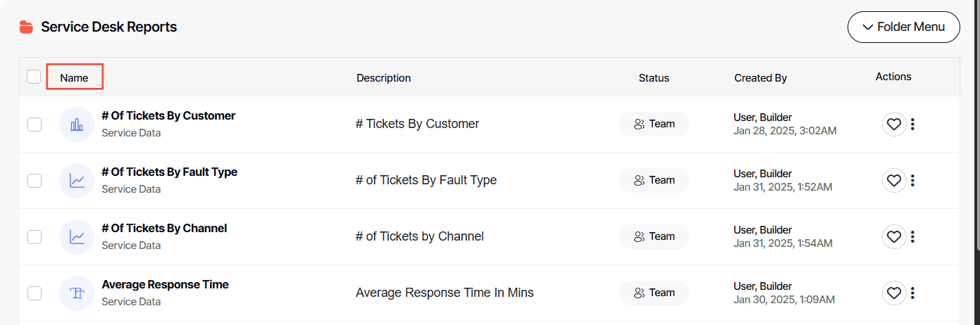Click the Average Response Time report icon

(x=77, y=293)
